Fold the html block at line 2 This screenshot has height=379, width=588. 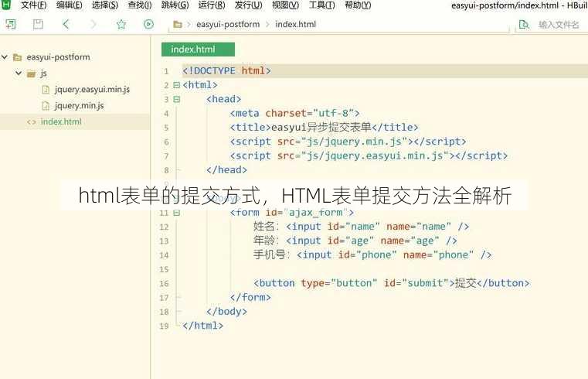point(177,85)
